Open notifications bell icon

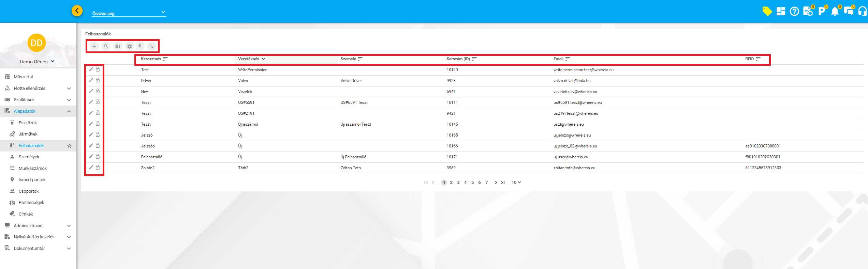(x=835, y=12)
